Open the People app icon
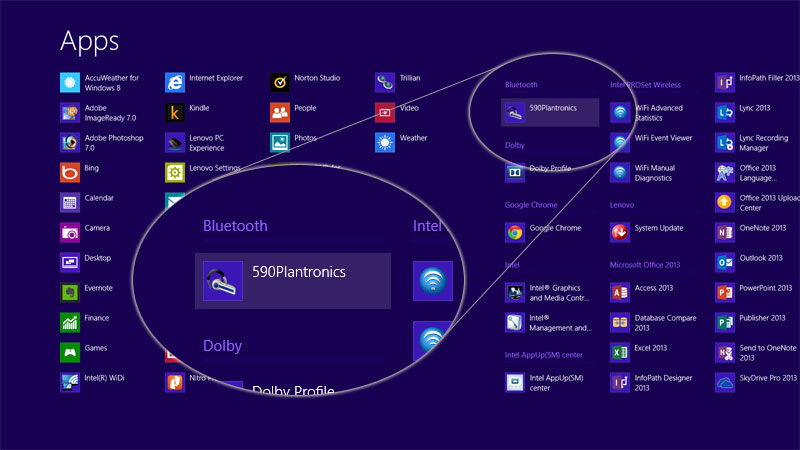Image resolution: width=800 pixels, height=450 pixels. [x=280, y=113]
